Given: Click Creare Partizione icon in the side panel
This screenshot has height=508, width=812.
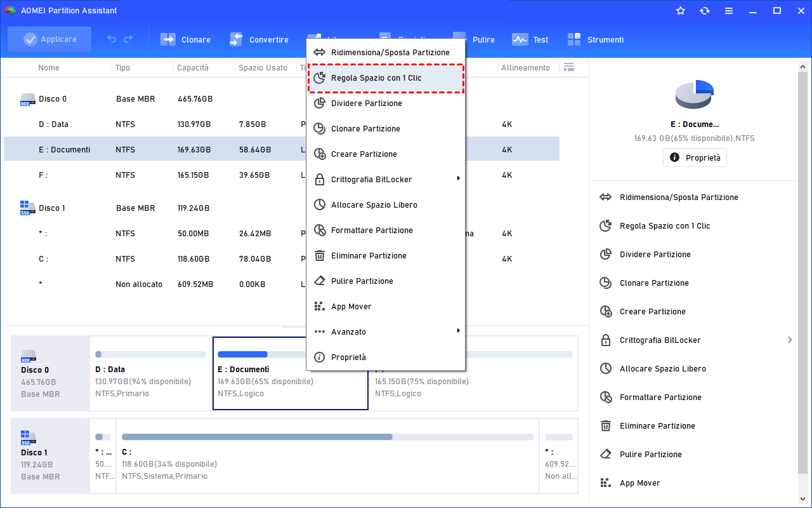Looking at the screenshot, I should point(605,312).
